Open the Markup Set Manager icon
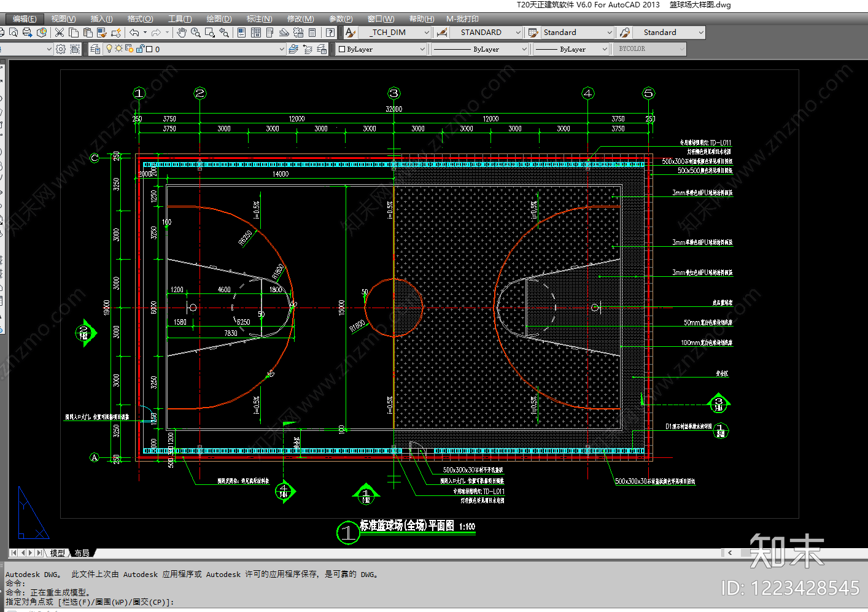 pyautogui.click(x=298, y=32)
